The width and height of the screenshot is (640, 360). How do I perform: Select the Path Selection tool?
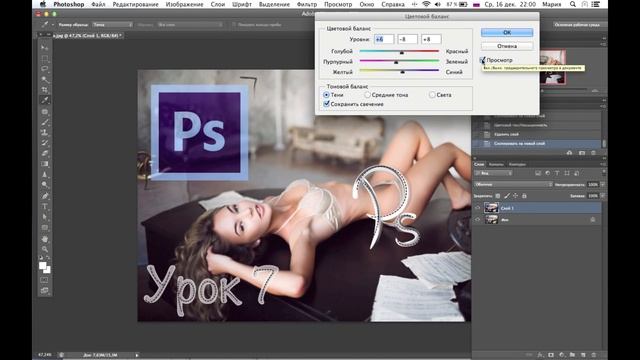[44, 217]
